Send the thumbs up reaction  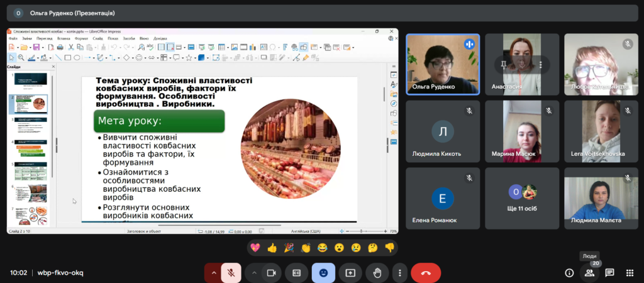point(272,248)
